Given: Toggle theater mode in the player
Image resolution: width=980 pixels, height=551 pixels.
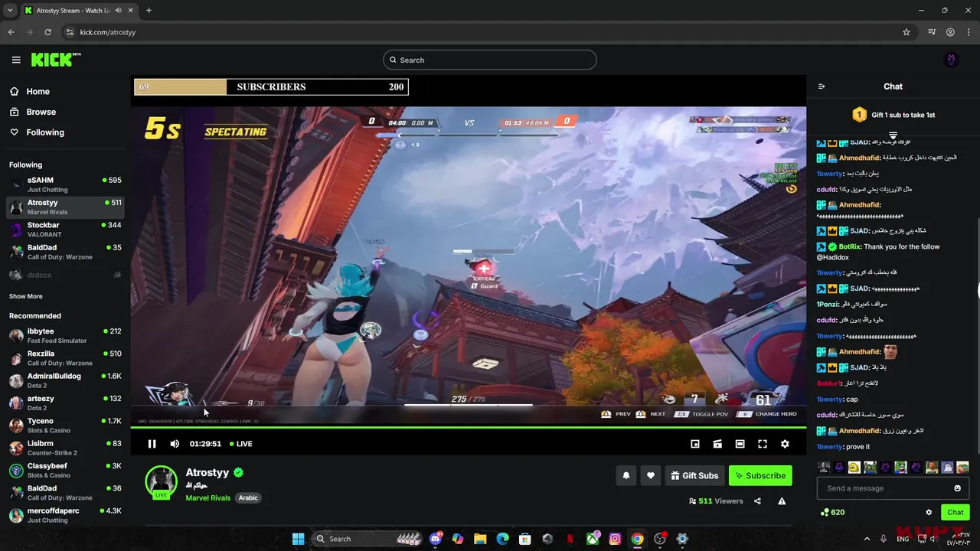Looking at the screenshot, I should coord(740,444).
